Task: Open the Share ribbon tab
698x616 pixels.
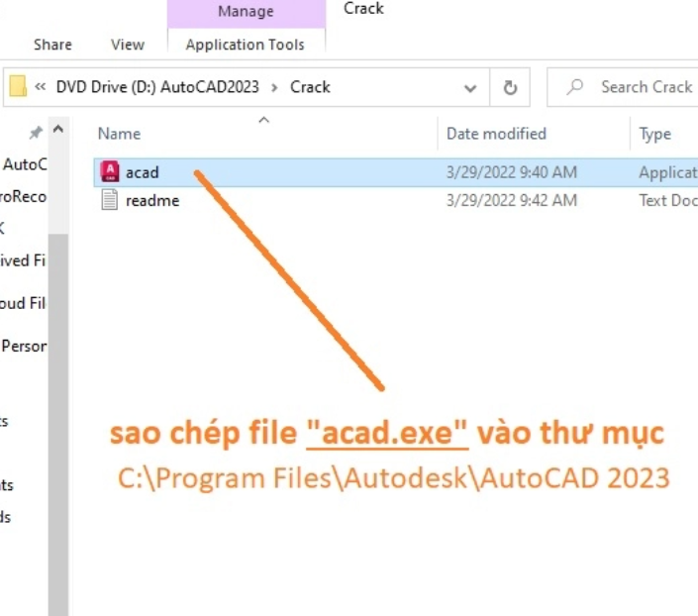Action: [x=52, y=45]
